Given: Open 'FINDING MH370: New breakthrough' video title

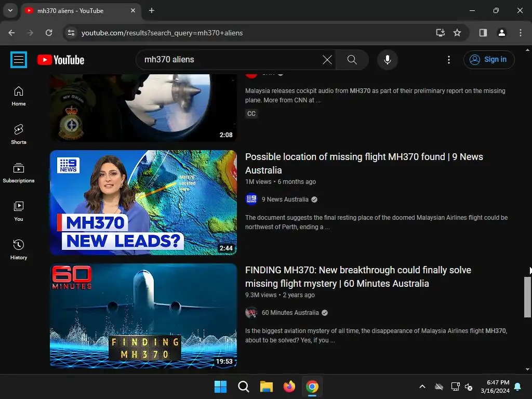Looking at the screenshot, I should (358, 276).
